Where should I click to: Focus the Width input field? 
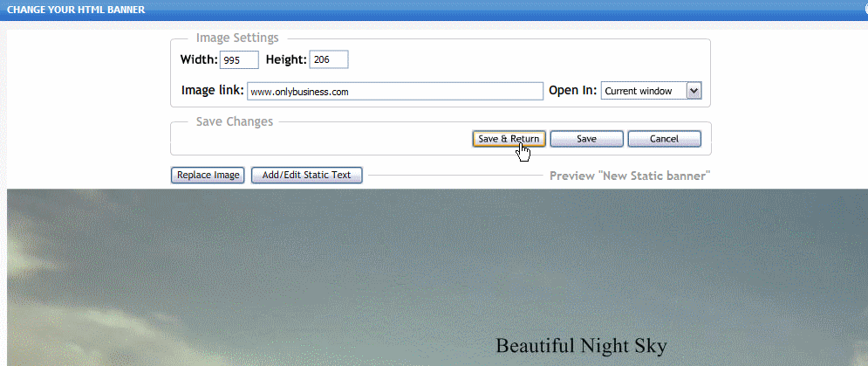pos(239,60)
